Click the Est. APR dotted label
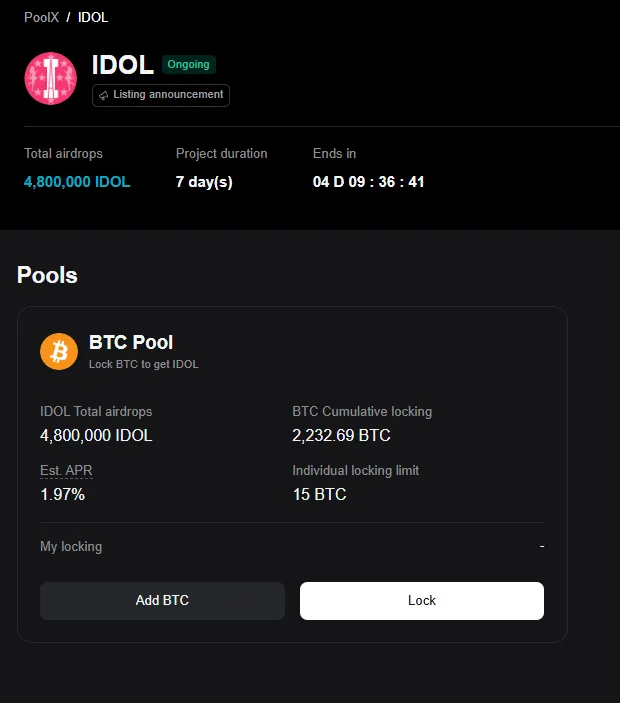This screenshot has width=620, height=703. tap(66, 470)
